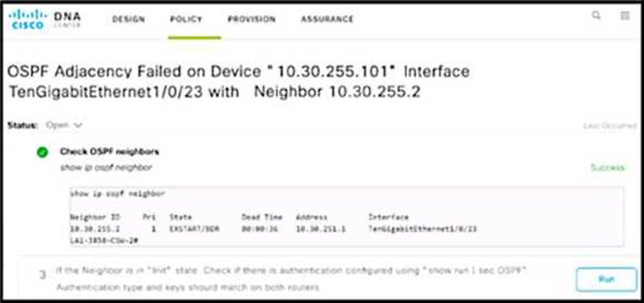Click the Last Occurred label
Viewport: 644px width, 303px height.
(x=610, y=126)
